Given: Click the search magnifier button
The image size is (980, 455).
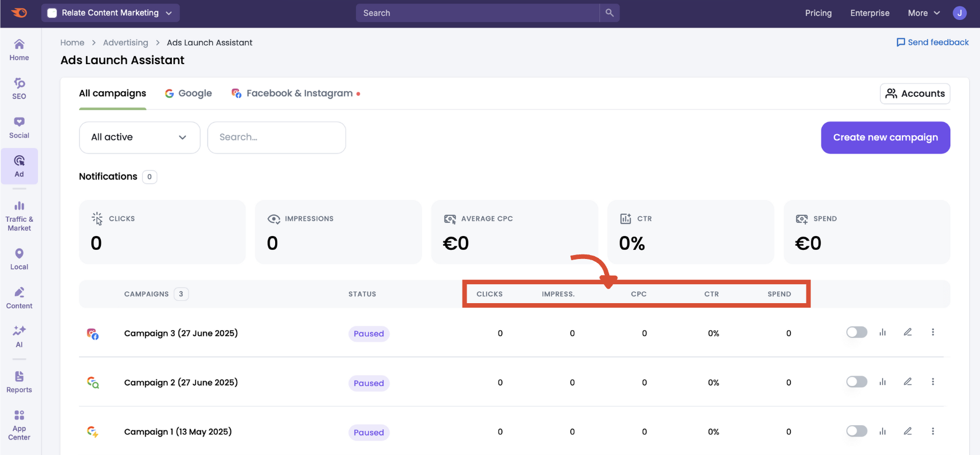Looking at the screenshot, I should coord(609,13).
